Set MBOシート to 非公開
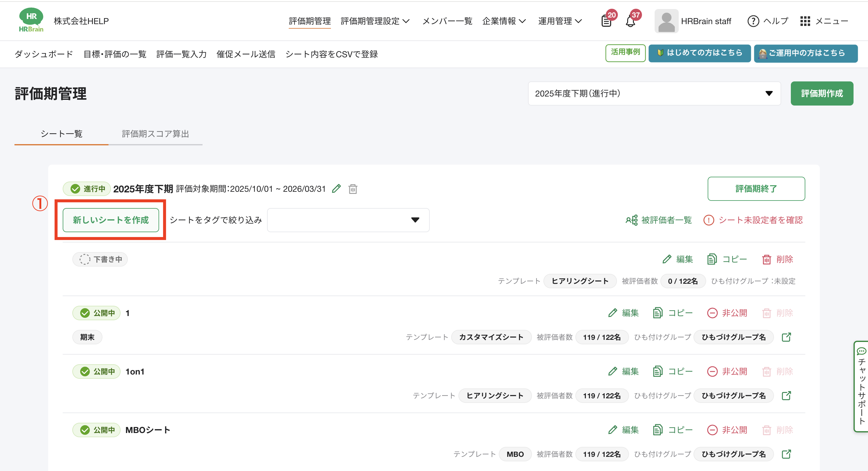The image size is (868, 471). tap(727, 430)
